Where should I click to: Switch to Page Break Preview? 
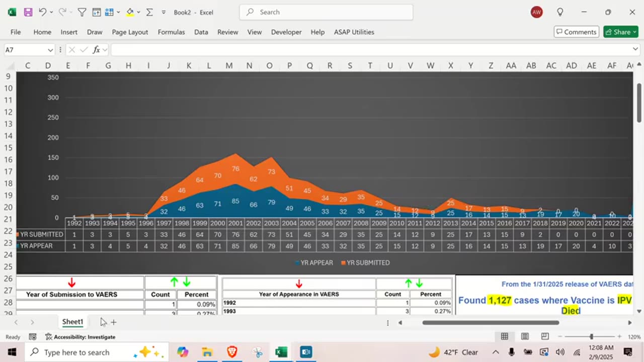[x=545, y=336]
